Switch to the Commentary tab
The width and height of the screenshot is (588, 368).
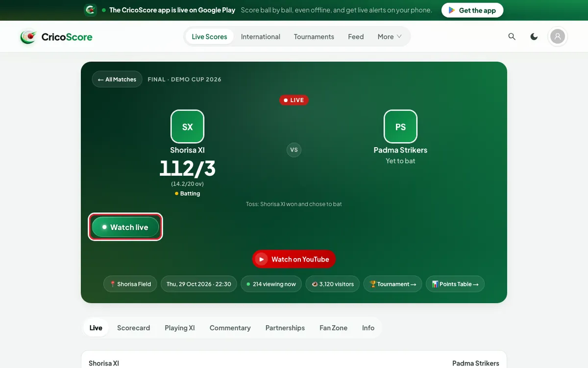pos(230,328)
